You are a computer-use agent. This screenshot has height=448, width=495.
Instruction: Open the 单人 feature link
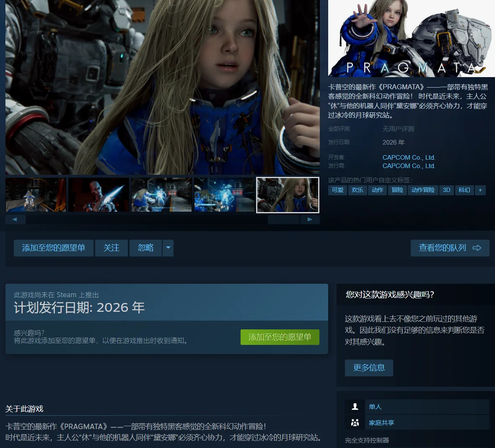coord(375,407)
